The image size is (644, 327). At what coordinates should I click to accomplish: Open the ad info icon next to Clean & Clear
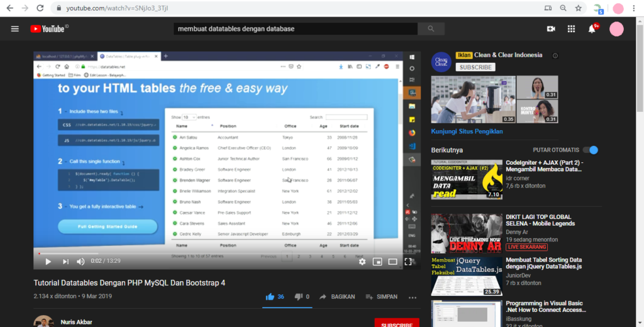click(555, 55)
